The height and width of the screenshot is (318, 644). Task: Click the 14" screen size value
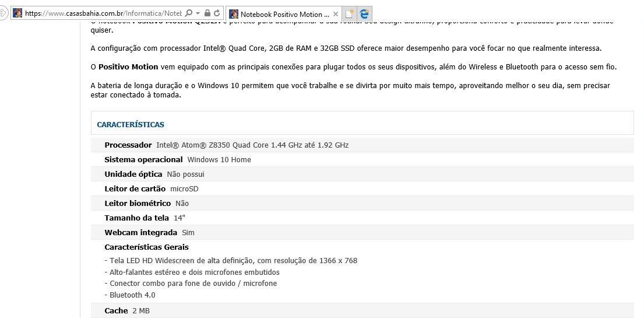coord(180,218)
